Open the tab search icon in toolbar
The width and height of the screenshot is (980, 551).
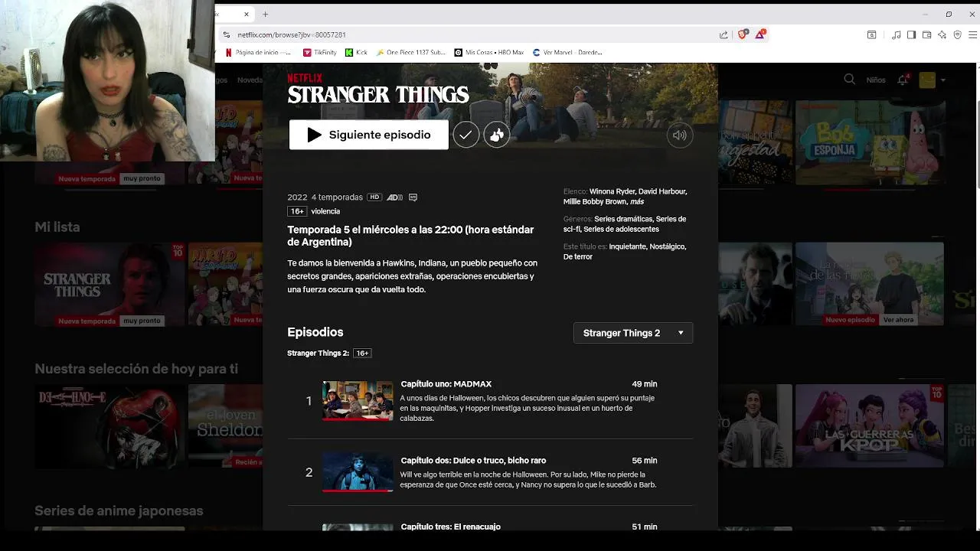click(x=871, y=34)
